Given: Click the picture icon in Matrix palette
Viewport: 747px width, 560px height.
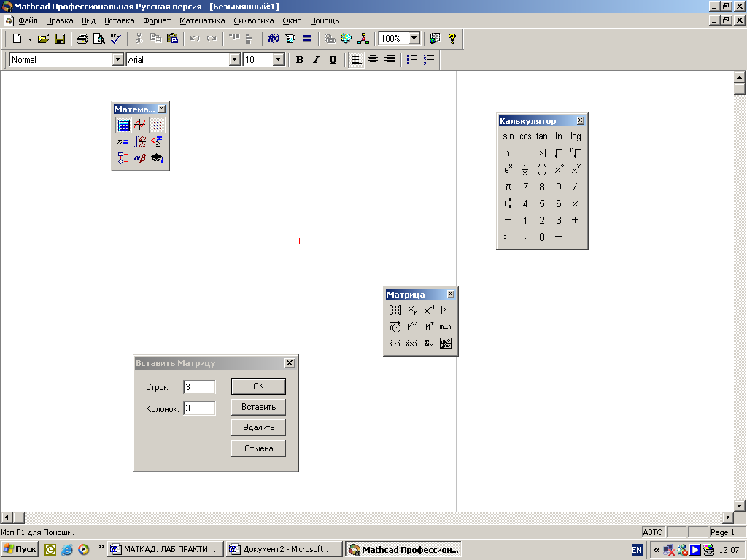Looking at the screenshot, I should [x=446, y=343].
